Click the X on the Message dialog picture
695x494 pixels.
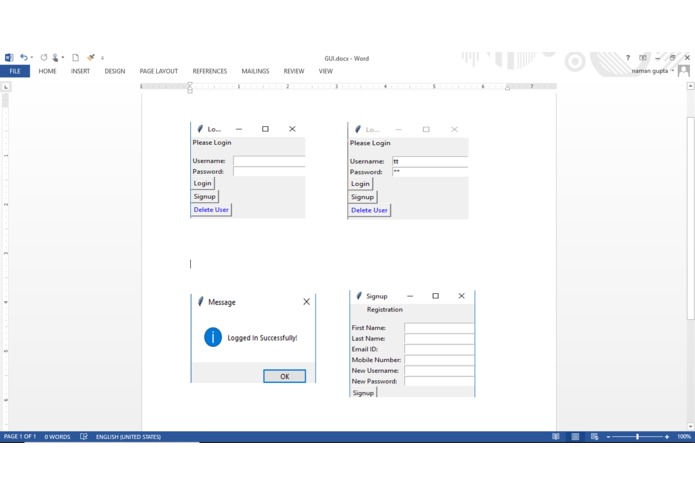pyautogui.click(x=306, y=302)
